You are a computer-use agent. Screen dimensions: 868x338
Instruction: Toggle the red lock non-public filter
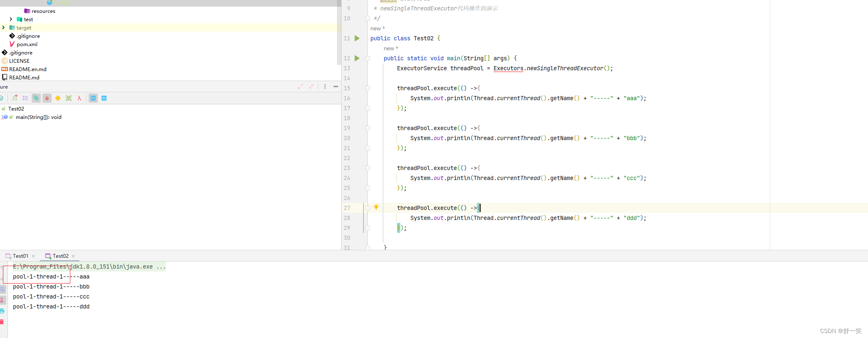(x=47, y=98)
